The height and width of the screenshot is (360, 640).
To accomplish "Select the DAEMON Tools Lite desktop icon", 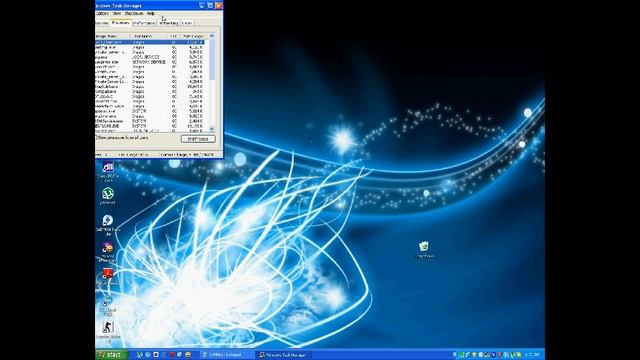I will 108,225.
